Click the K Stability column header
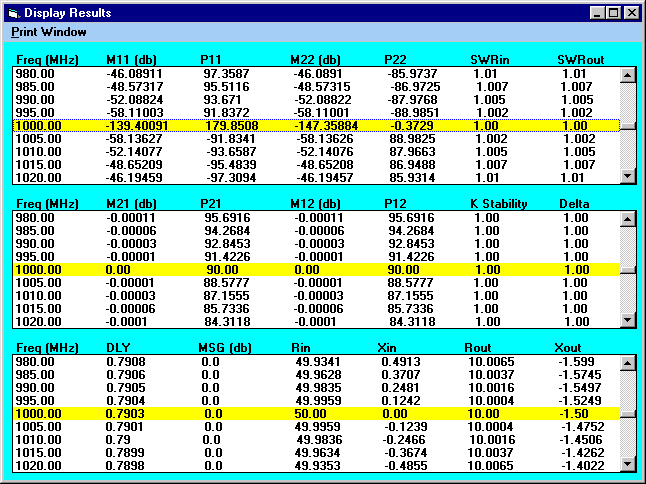 498,204
